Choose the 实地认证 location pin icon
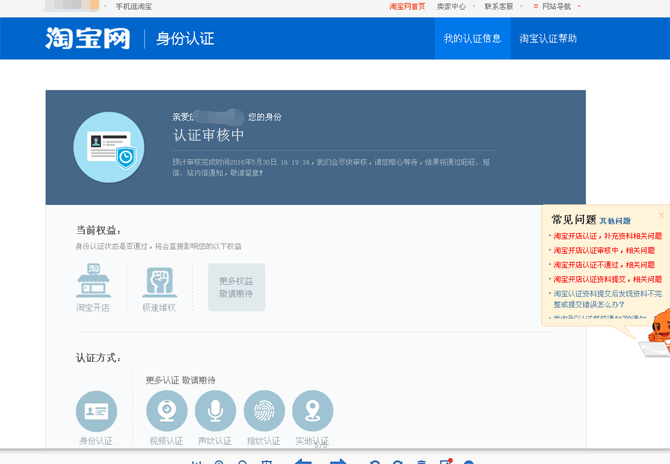This screenshot has height=464, width=670. click(x=313, y=411)
